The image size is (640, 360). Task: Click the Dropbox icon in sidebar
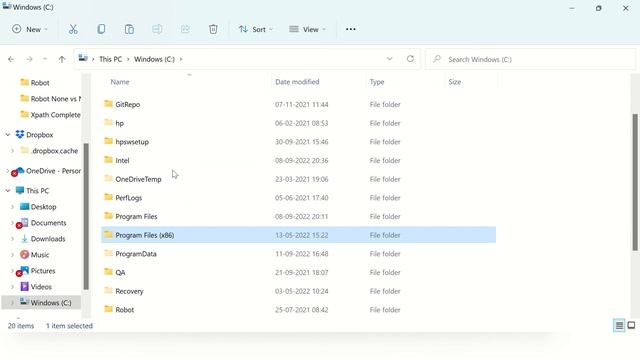pos(20,134)
